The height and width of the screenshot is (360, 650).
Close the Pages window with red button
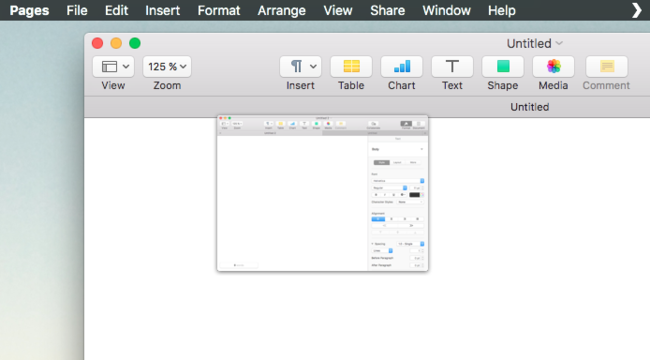97,43
